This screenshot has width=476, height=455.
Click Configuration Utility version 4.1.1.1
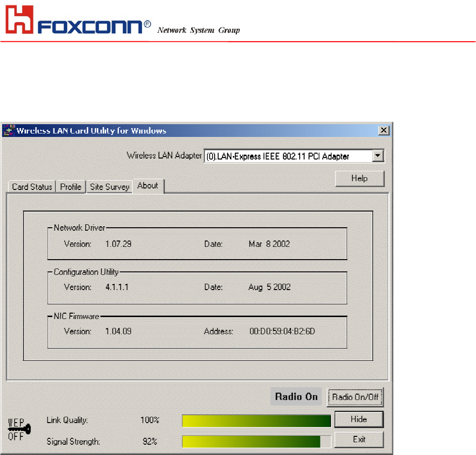pos(117,287)
